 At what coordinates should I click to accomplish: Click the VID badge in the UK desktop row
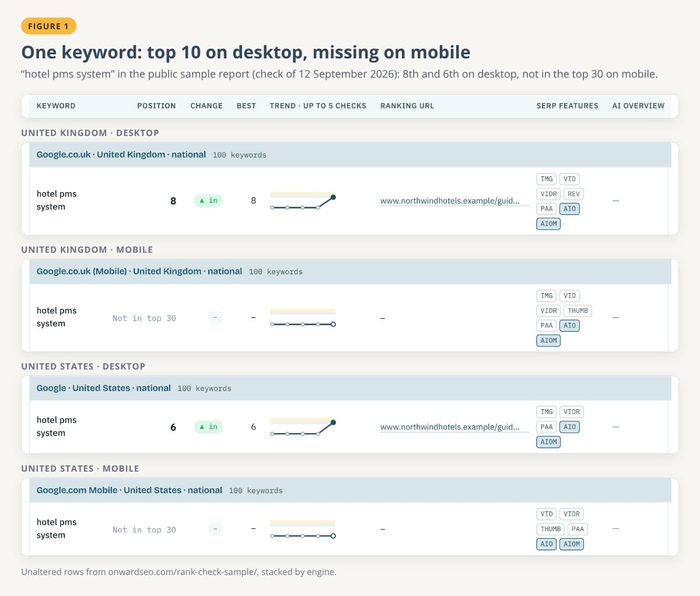(570, 179)
